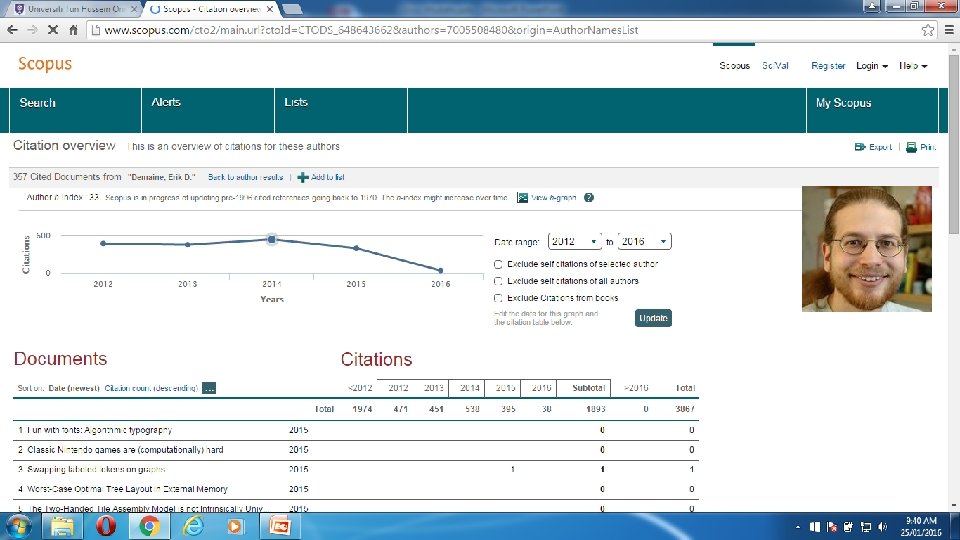The width and height of the screenshot is (960, 540).
Task: Click the plus Add to list icon
Action: 302,177
